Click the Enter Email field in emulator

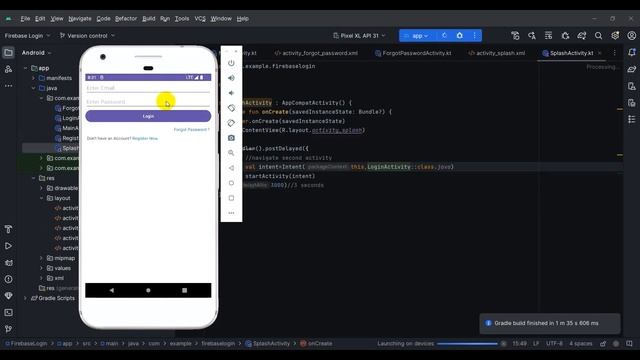[x=148, y=88]
